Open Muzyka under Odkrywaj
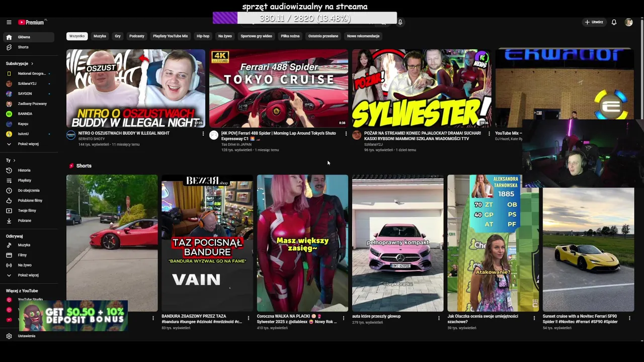644x362 pixels. coord(29,245)
